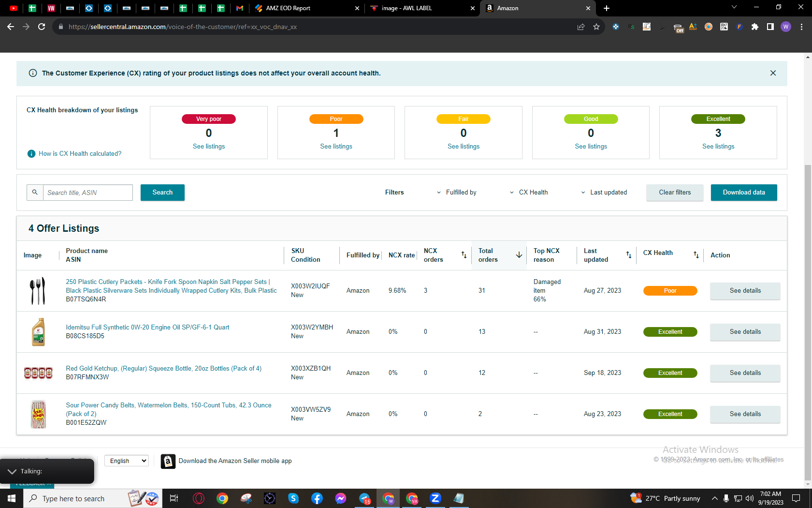Image resolution: width=812 pixels, height=508 pixels.
Task: Bookmark this page with the star icon
Action: pos(596,27)
